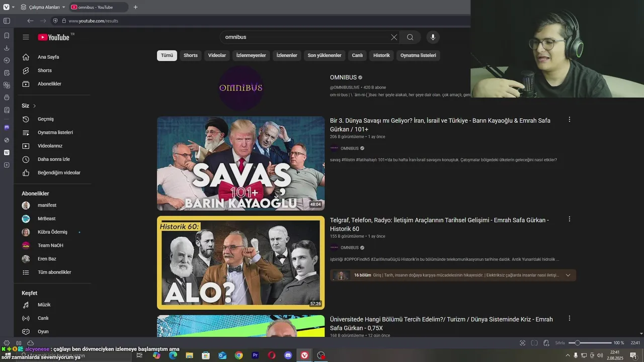Select the Tümü filter chip
644x362 pixels.
point(167,55)
